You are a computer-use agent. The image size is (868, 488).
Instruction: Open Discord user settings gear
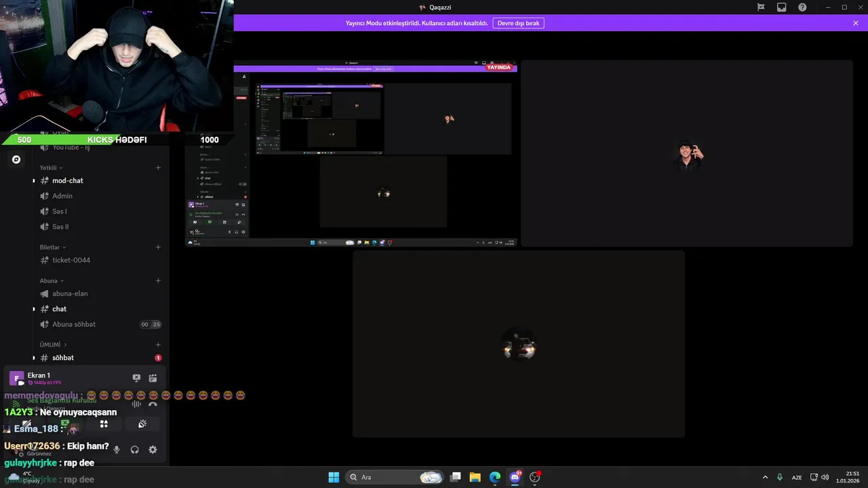pyautogui.click(x=153, y=449)
